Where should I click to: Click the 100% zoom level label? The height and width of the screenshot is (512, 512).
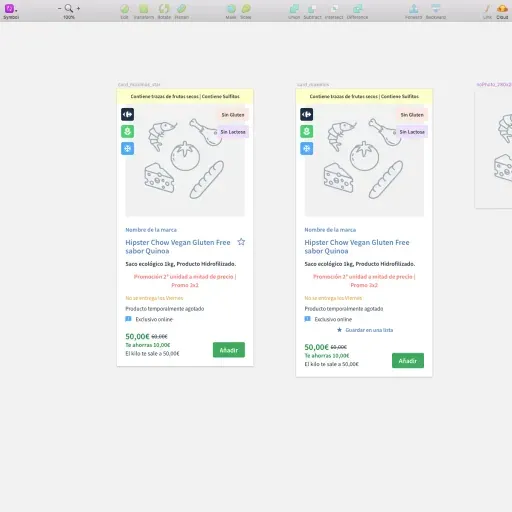click(x=69, y=17)
